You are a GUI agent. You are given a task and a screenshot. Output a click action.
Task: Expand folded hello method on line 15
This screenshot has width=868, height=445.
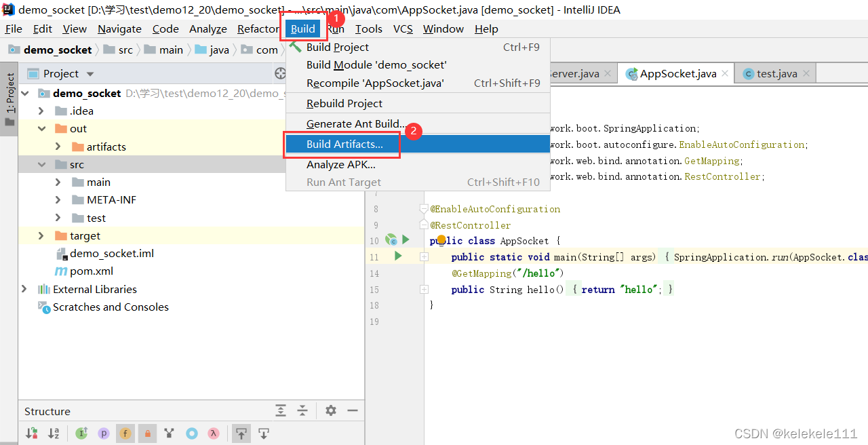[424, 289]
